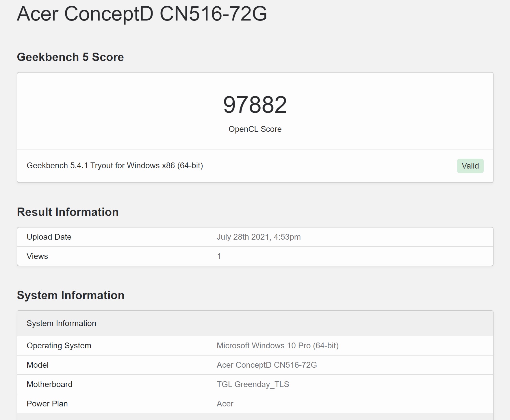Click the Motherboard label
Screen dimensions: 510x420
(49, 384)
